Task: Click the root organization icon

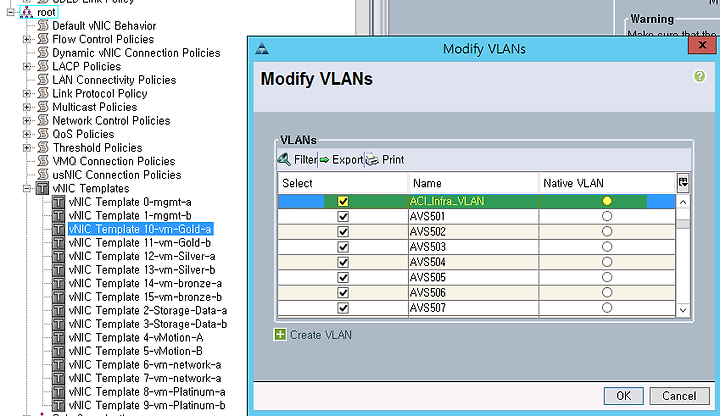Action: tap(27, 12)
